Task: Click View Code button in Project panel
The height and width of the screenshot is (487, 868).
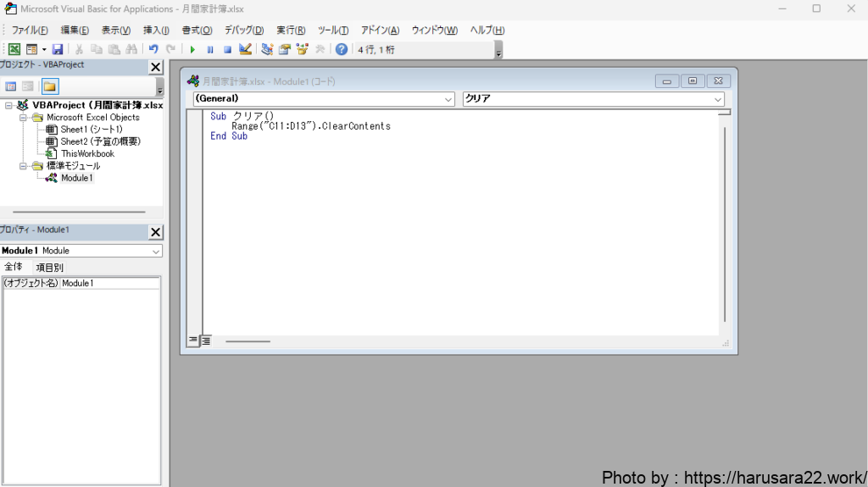Action: point(11,86)
